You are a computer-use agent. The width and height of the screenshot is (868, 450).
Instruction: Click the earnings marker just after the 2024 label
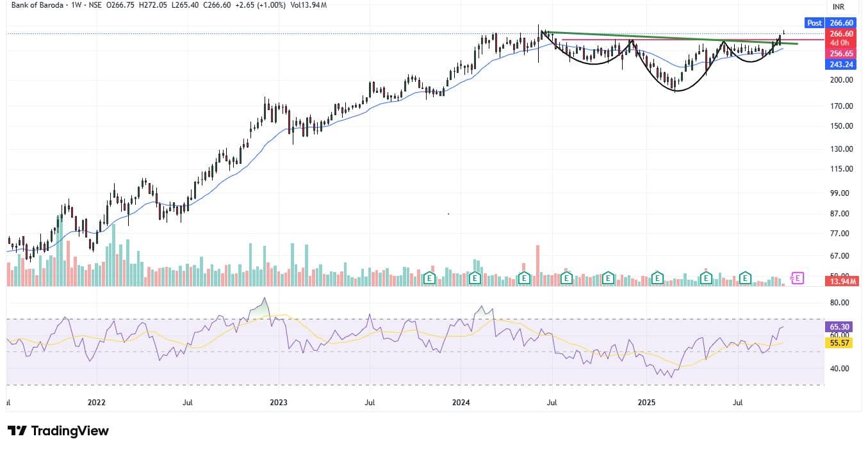(475, 278)
